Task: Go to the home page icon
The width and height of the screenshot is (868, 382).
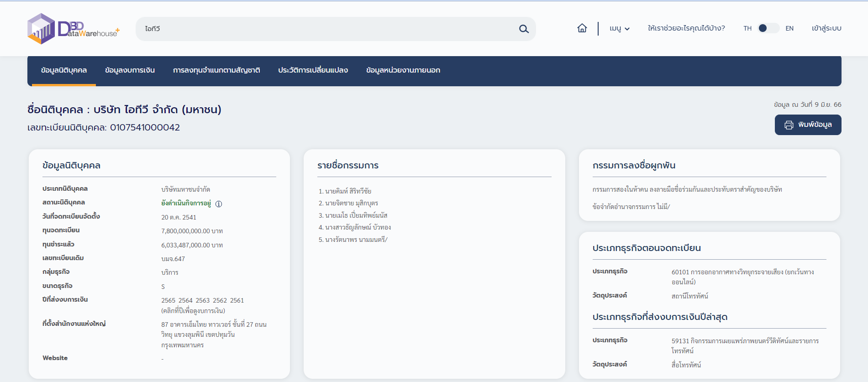Action: pos(582,28)
